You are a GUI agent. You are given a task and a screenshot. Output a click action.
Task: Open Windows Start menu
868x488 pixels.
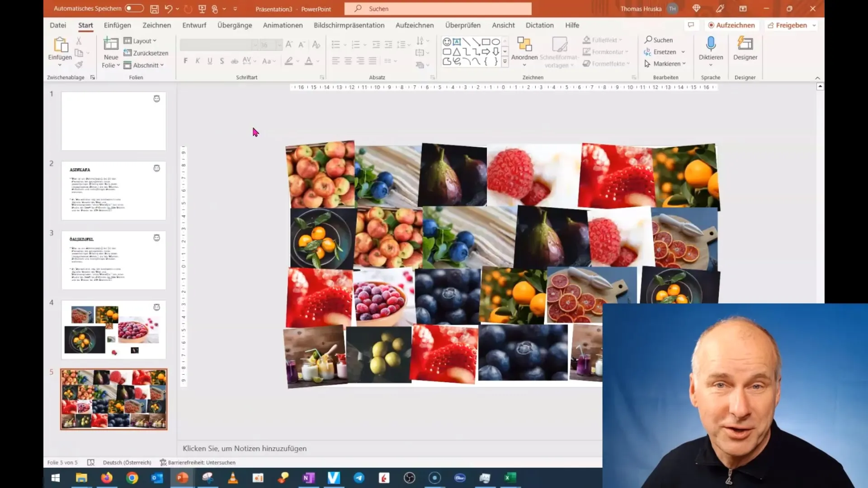(56, 478)
